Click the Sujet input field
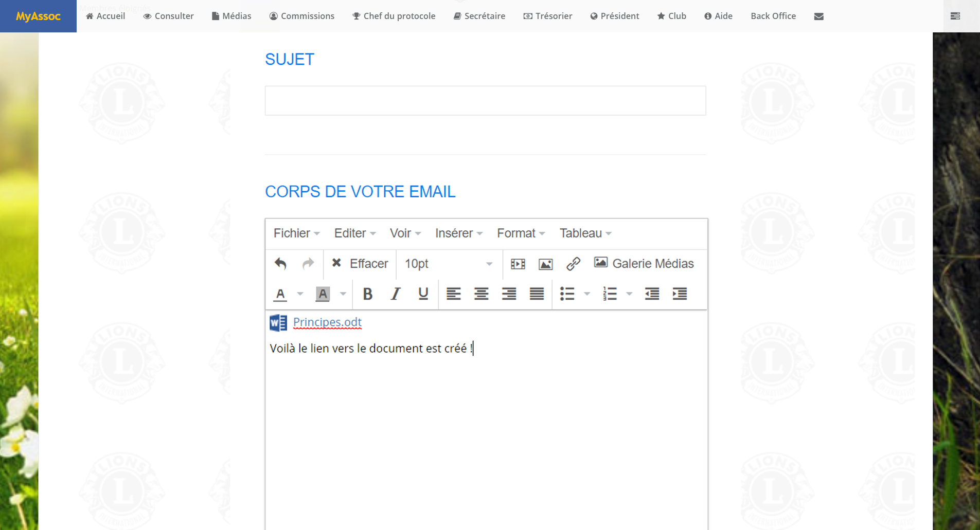 [485, 101]
